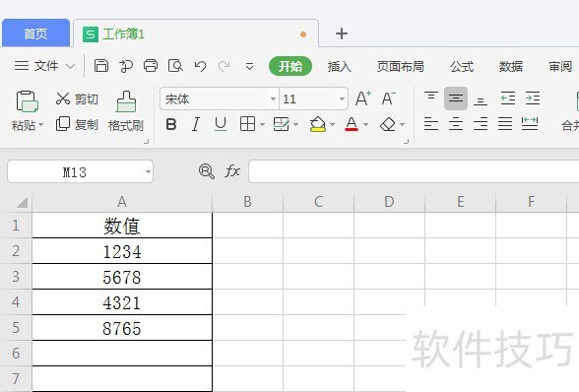Expand draw border table style dropdown

[x=295, y=125]
